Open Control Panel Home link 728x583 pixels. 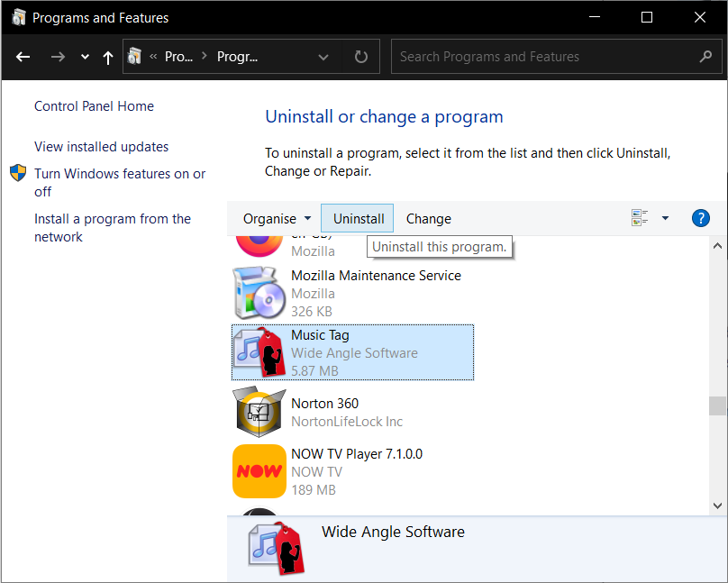pyautogui.click(x=94, y=106)
